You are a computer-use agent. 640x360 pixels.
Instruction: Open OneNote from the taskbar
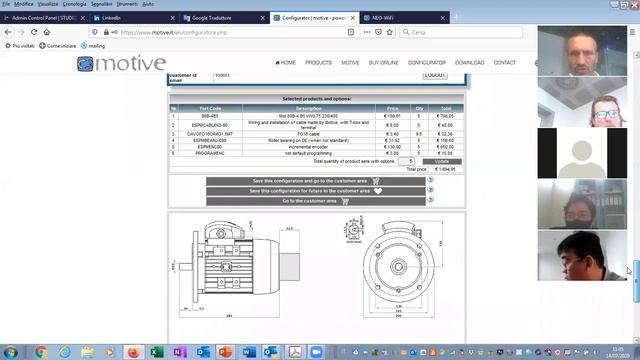pos(180,352)
